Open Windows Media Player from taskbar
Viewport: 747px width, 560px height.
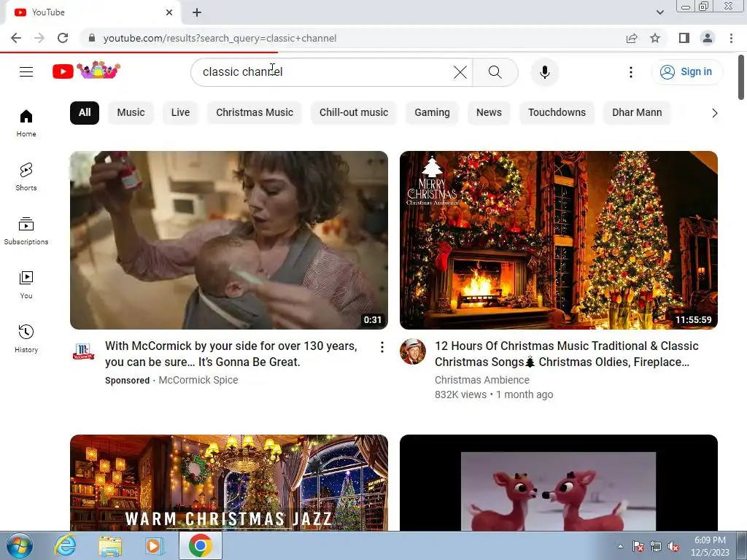[154, 545]
